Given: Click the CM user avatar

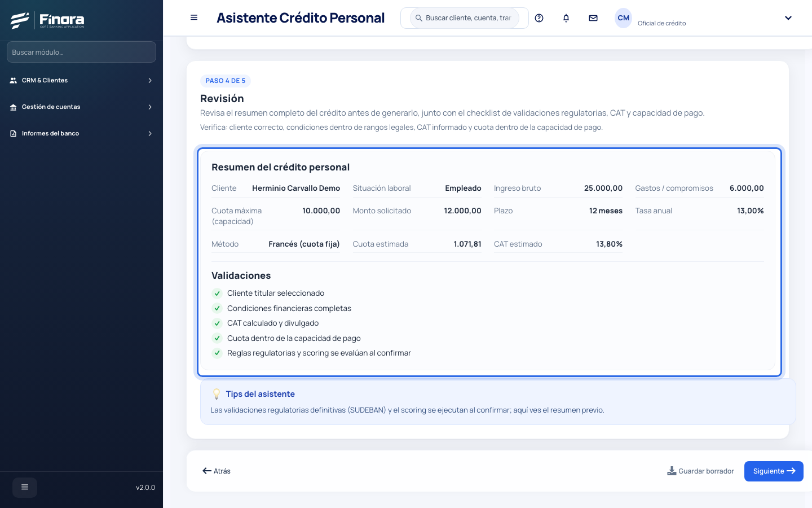Looking at the screenshot, I should pos(623,18).
